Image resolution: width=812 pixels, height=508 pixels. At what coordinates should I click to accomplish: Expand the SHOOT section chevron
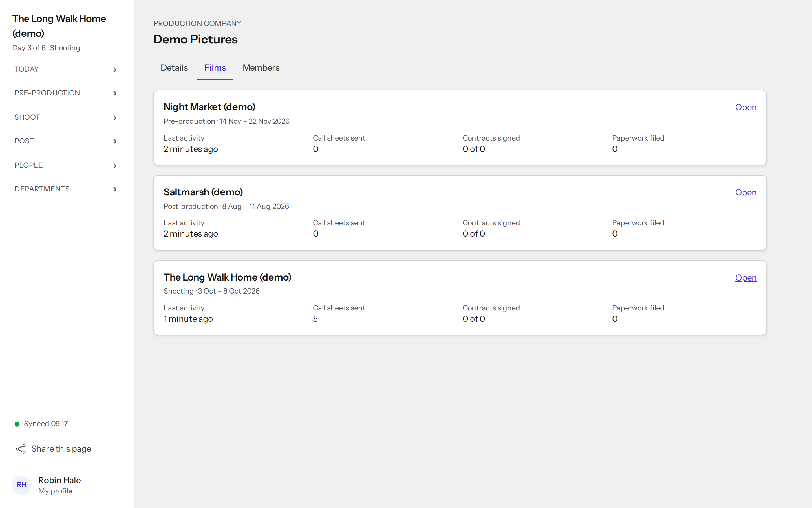coord(115,118)
